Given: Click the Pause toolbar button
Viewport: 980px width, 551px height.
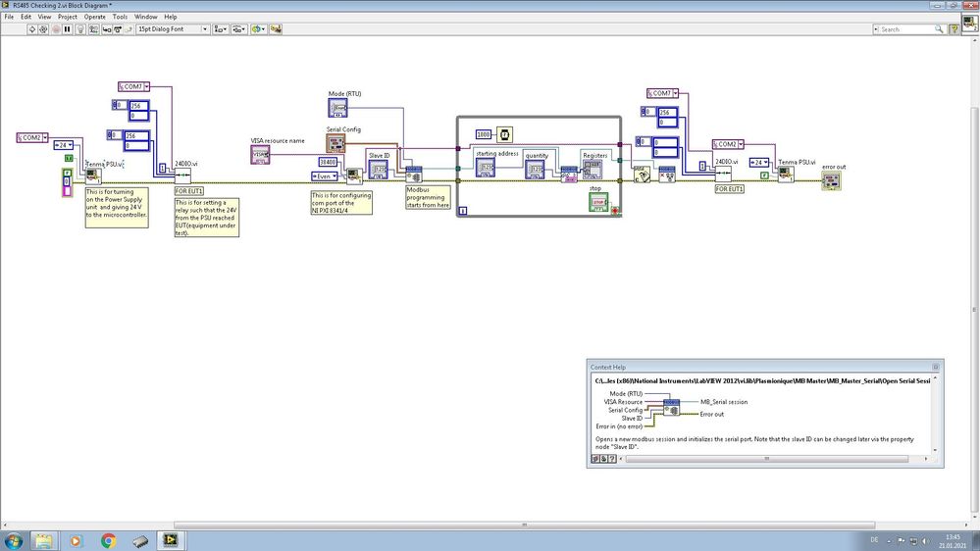Looking at the screenshot, I should [x=68, y=29].
